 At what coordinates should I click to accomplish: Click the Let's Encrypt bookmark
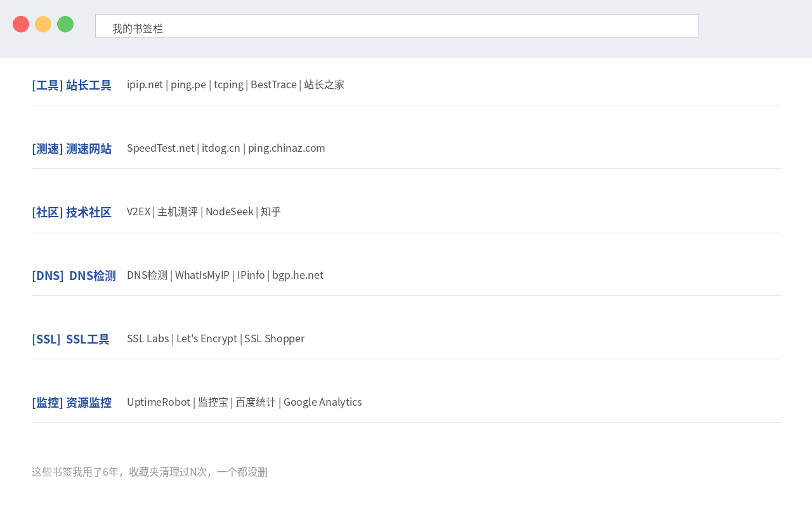[x=207, y=338]
